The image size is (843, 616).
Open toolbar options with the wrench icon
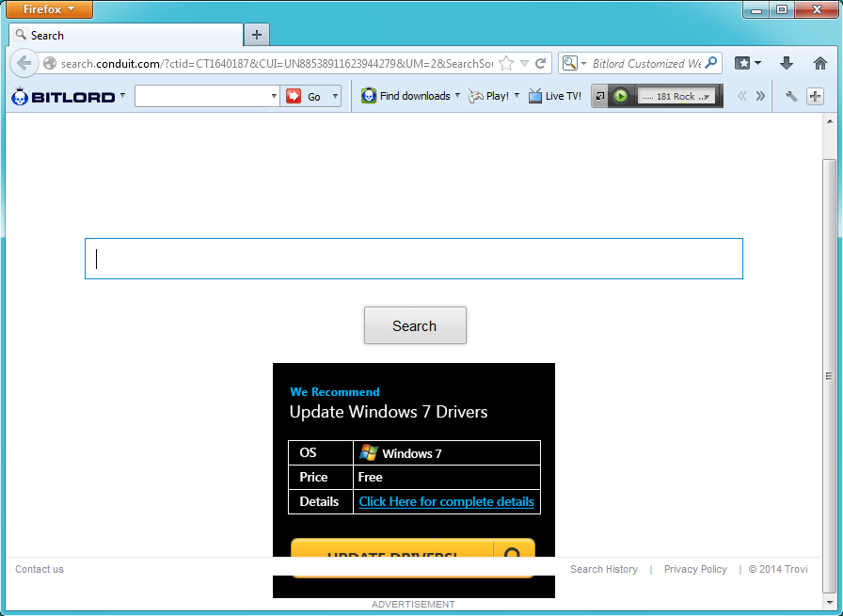[x=791, y=96]
